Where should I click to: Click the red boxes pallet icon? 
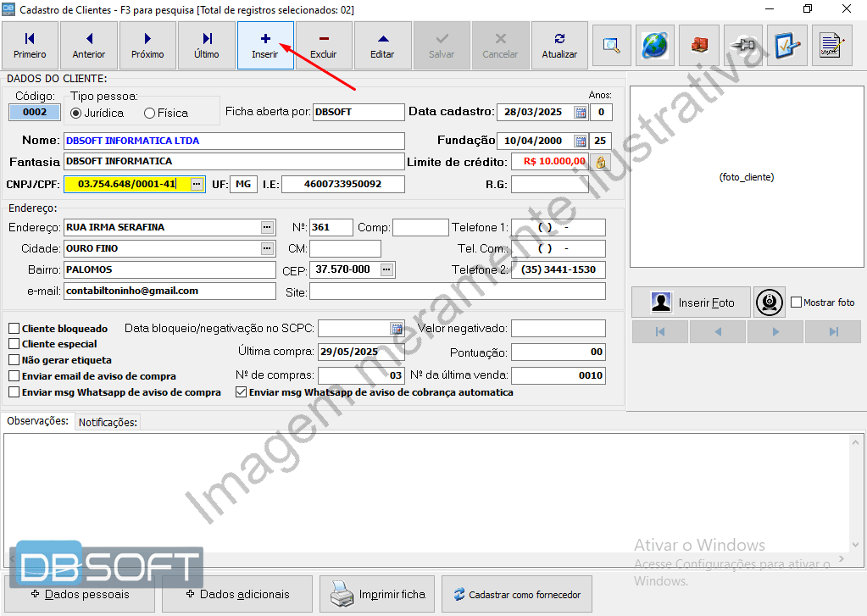pos(698,46)
